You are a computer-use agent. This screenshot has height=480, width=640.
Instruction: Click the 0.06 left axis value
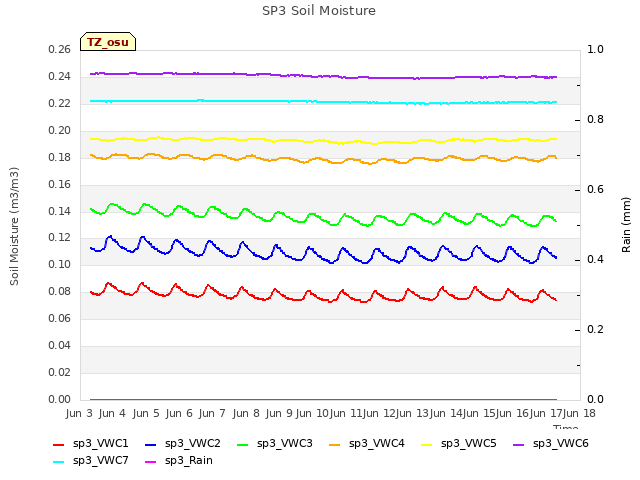(x=60, y=318)
